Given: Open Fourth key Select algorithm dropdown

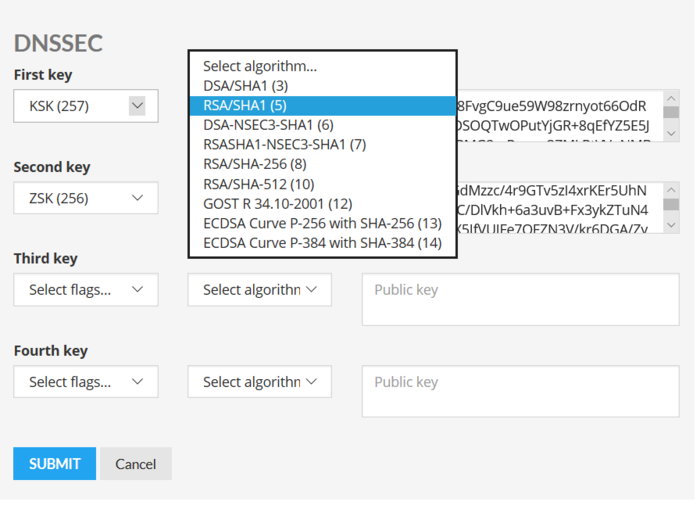Looking at the screenshot, I should (259, 382).
